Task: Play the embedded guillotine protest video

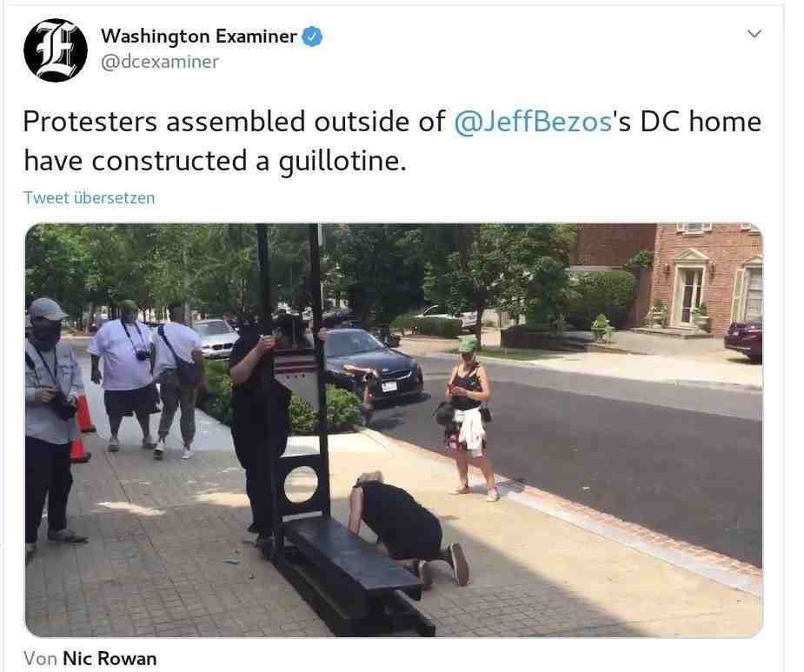Action: 394,429
